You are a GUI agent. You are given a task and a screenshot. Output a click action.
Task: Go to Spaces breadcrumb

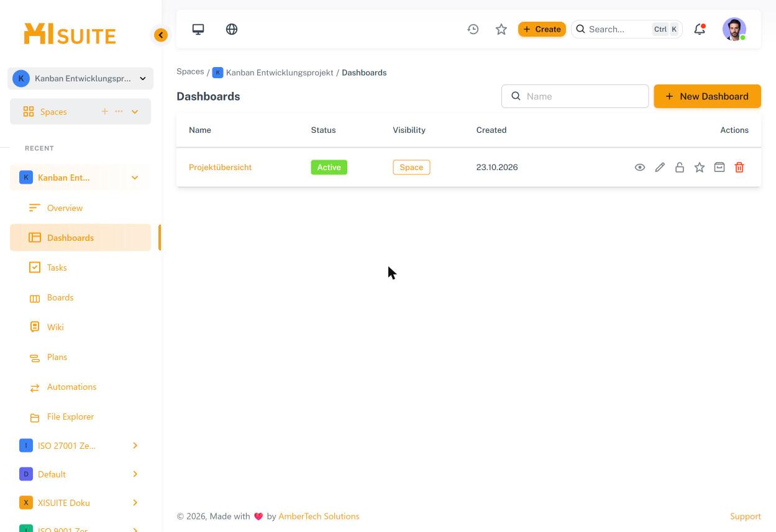pos(190,72)
